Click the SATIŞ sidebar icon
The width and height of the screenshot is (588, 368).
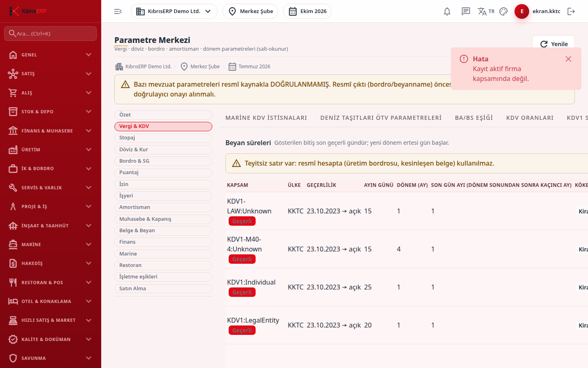(13, 74)
